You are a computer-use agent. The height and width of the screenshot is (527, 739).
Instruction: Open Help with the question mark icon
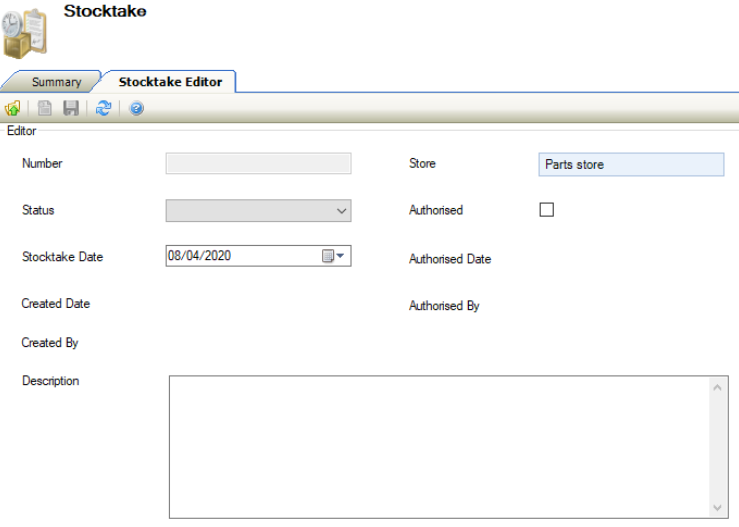pos(136,109)
